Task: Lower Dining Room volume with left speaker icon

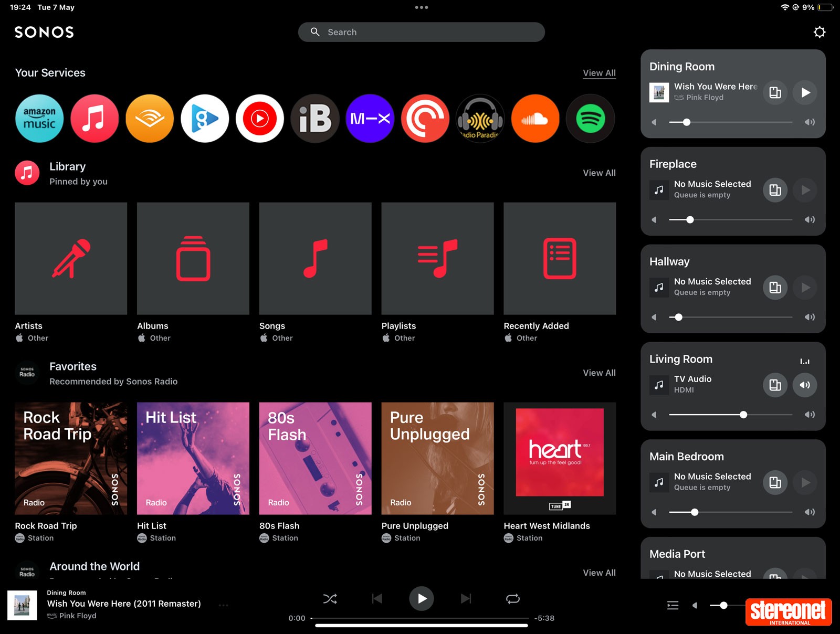Action: coord(654,122)
